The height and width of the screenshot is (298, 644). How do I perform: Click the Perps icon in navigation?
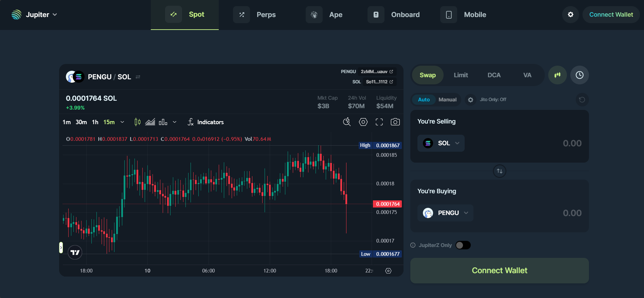[x=241, y=15]
